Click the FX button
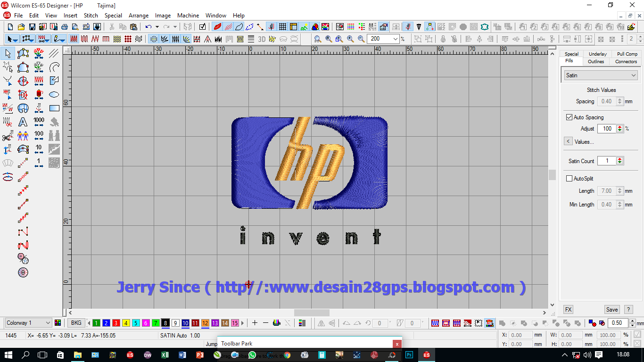The width and height of the screenshot is (644, 362). coord(568,310)
